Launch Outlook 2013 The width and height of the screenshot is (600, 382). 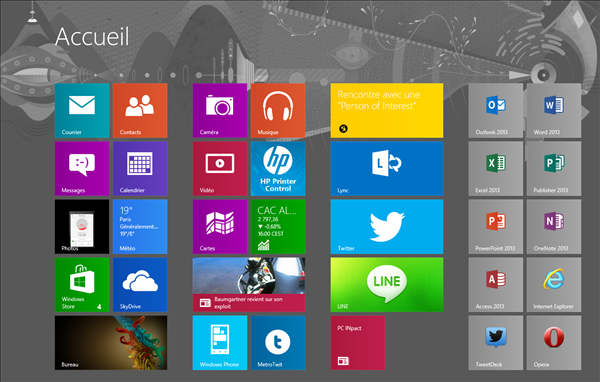tap(496, 111)
